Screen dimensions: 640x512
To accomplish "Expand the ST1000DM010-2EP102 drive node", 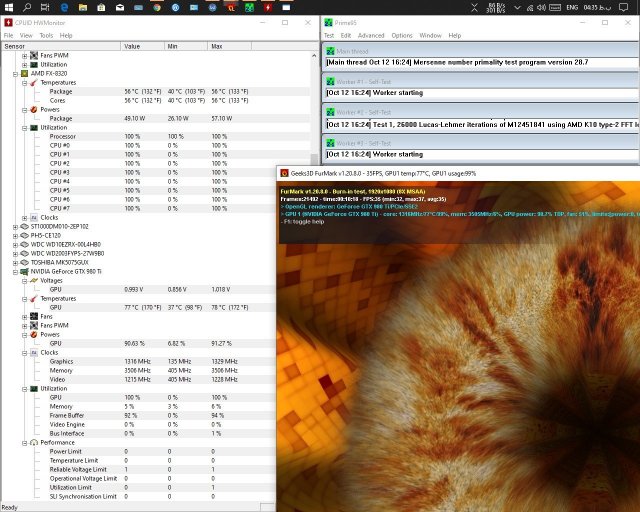I will (x=14, y=226).
